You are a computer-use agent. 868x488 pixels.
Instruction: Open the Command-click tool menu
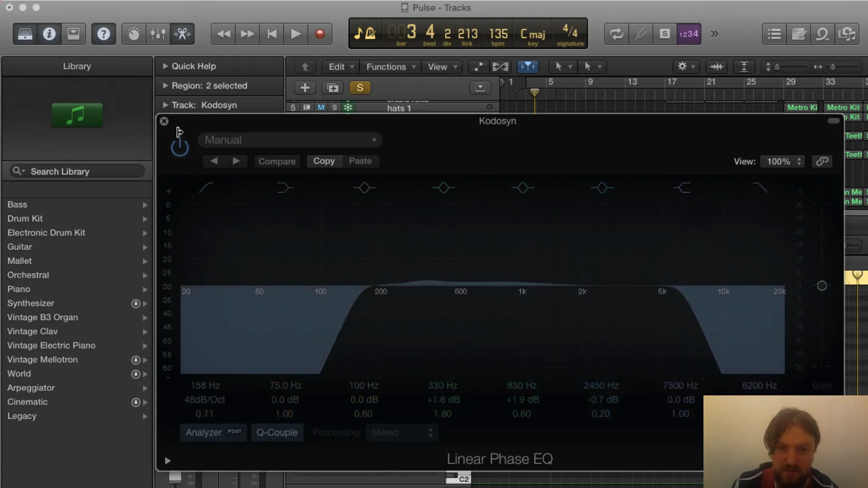pyautogui.click(x=593, y=67)
